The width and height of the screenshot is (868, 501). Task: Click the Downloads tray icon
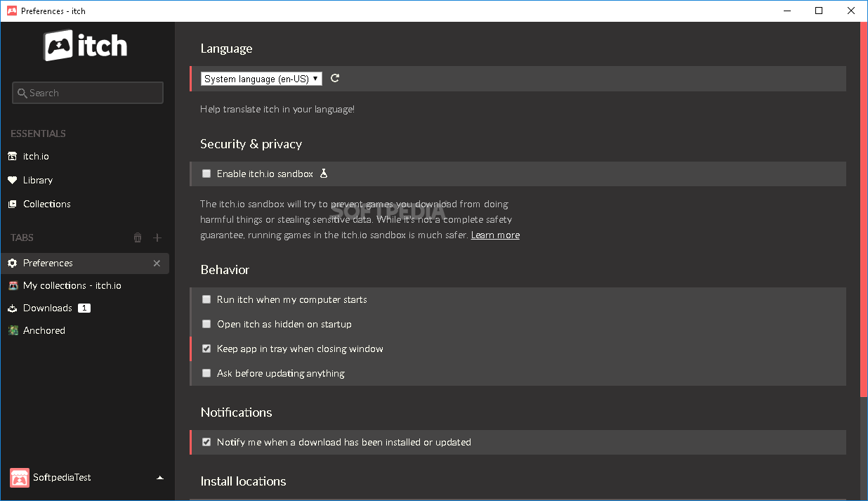coord(13,308)
